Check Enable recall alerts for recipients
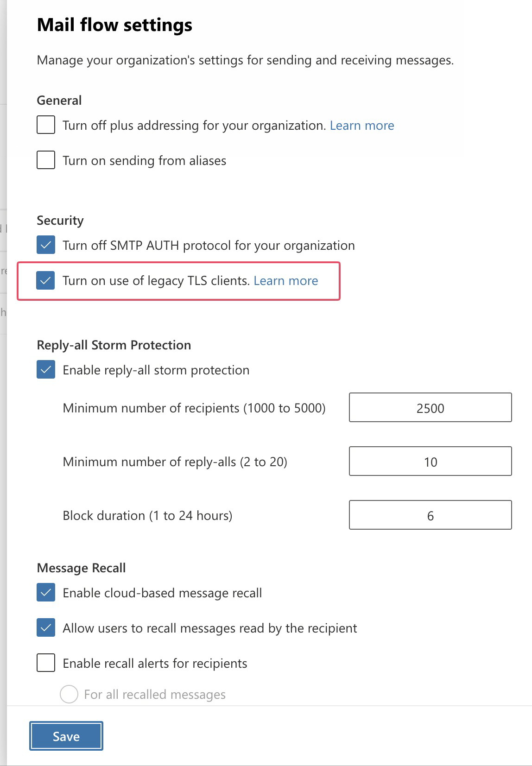The image size is (532, 766). (46, 663)
